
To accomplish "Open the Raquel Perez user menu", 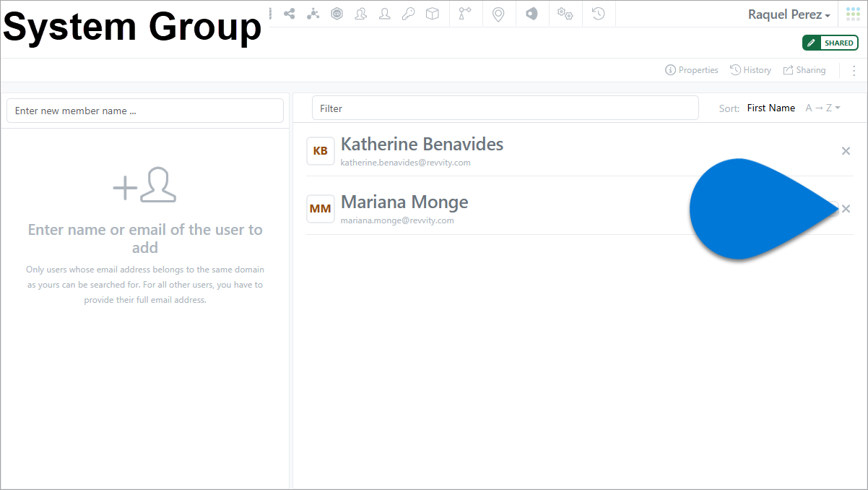I will coord(789,14).
